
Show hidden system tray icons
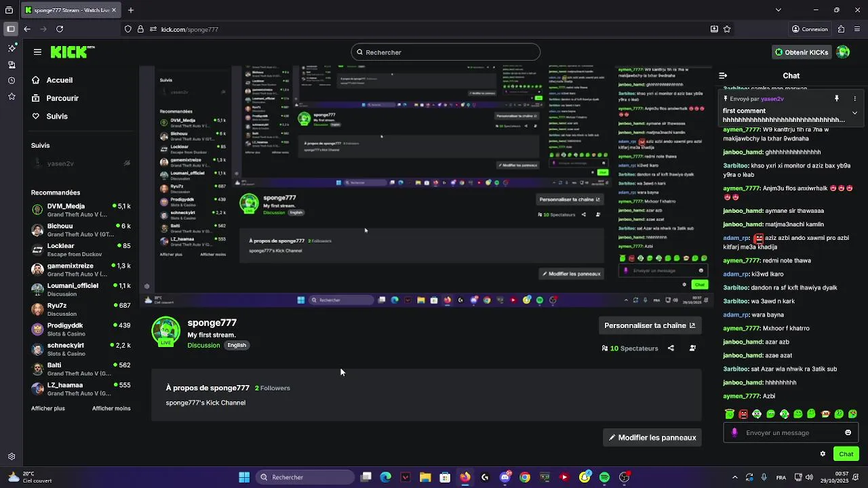[735, 477]
